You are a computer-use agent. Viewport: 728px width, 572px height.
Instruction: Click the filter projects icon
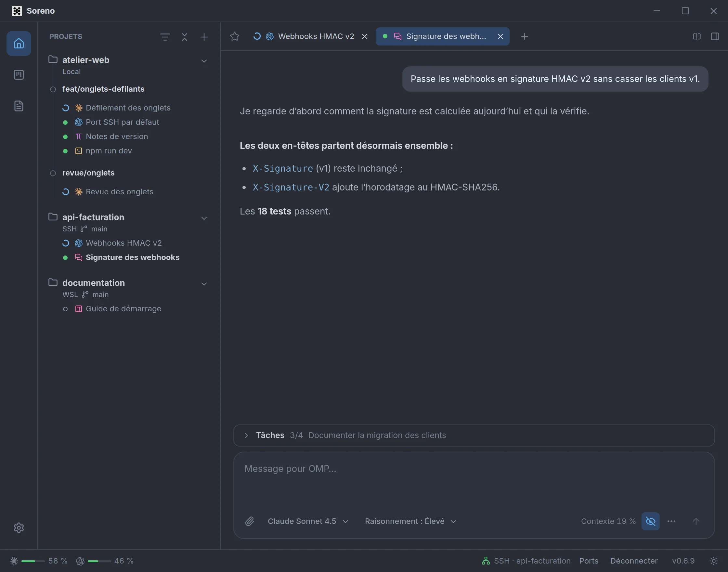pos(165,37)
